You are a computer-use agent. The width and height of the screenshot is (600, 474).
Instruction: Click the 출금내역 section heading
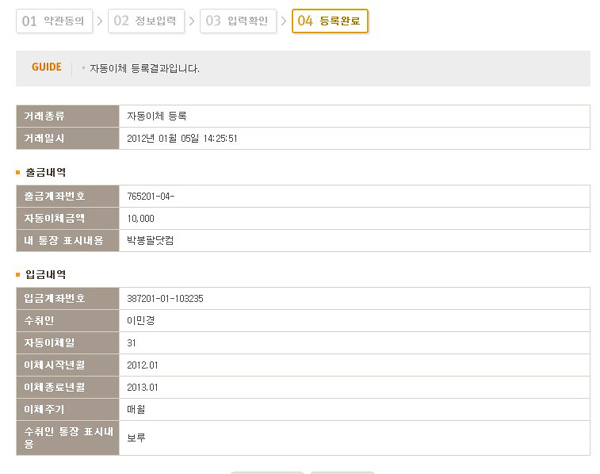48,172
